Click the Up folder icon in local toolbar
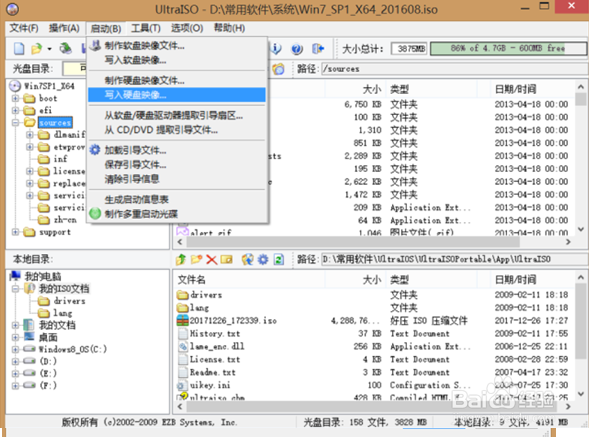The width and height of the screenshot is (589, 439). click(x=181, y=259)
